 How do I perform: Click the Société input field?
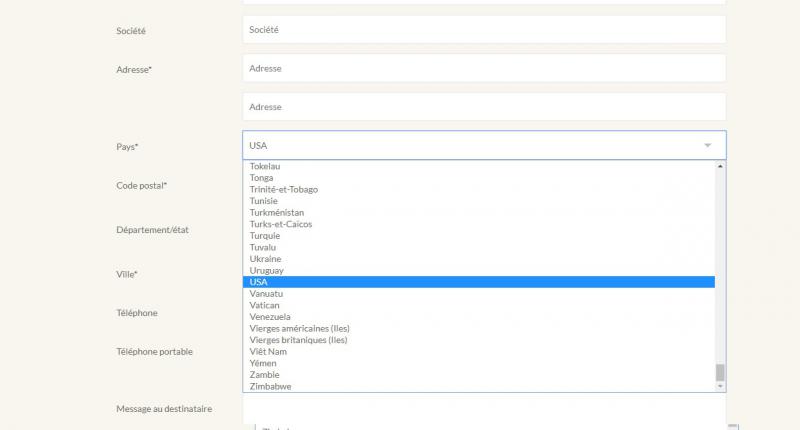[483, 30]
